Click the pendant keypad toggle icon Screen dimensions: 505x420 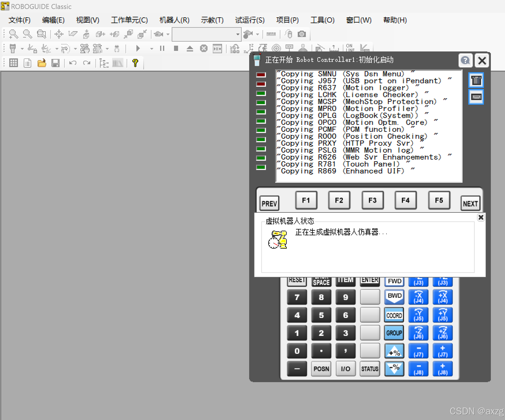pos(476,80)
